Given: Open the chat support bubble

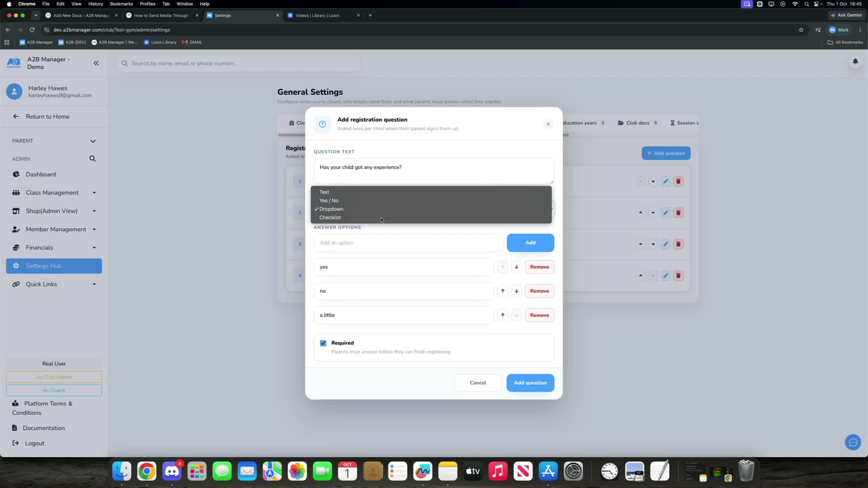Looking at the screenshot, I should pyautogui.click(x=853, y=442).
